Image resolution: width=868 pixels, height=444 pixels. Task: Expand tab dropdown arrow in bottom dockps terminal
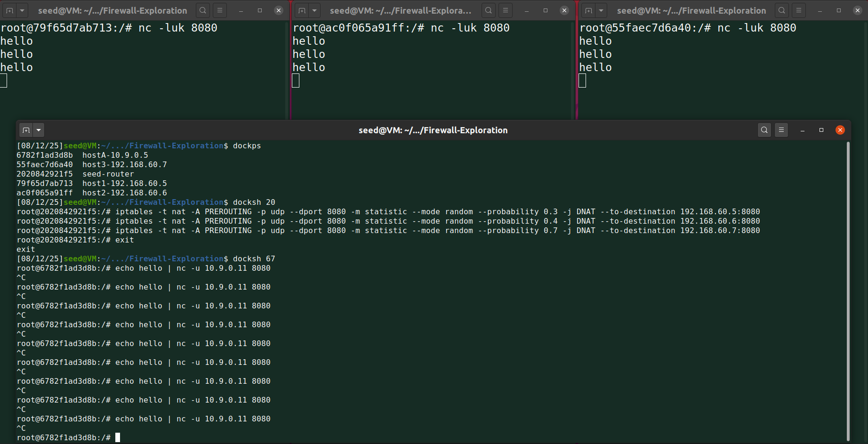coord(39,130)
